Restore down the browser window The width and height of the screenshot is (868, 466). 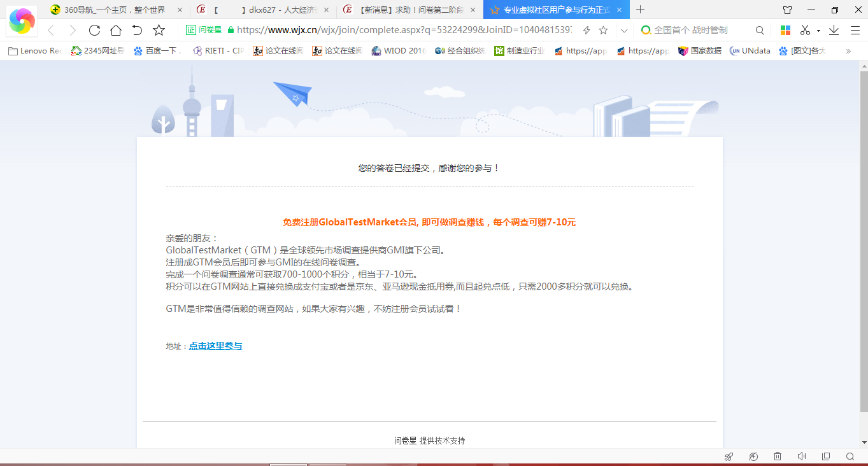[x=835, y=10]
